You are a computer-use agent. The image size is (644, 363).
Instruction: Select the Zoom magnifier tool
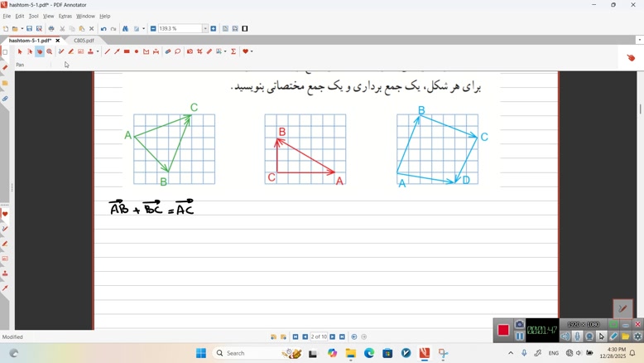(50, 51)
